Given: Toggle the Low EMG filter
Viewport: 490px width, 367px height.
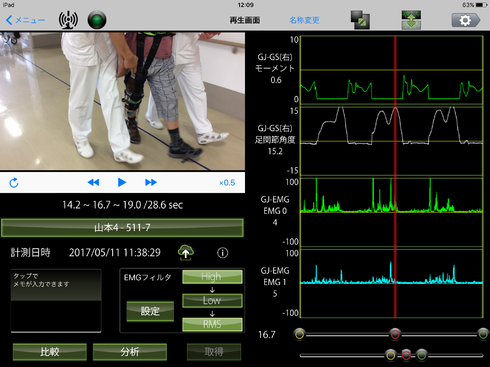Looking at the screenshot, I should click(x=212, y=300).
